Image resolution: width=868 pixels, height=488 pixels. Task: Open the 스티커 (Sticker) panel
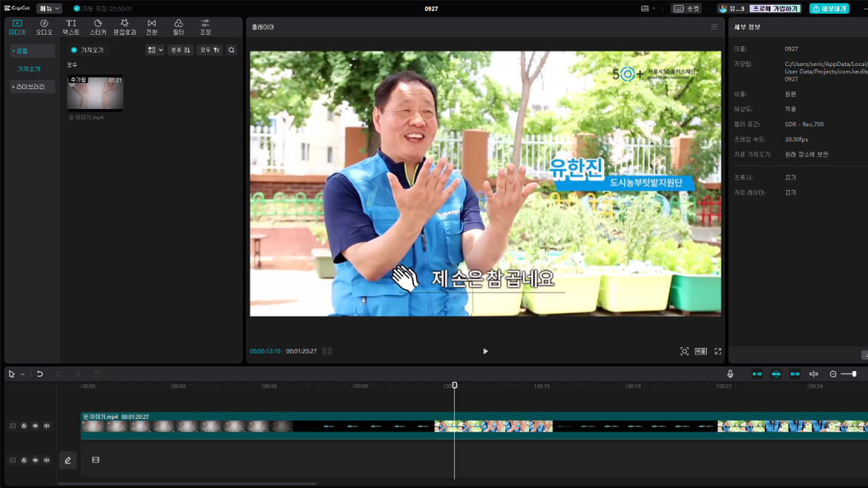pos(98,27)
